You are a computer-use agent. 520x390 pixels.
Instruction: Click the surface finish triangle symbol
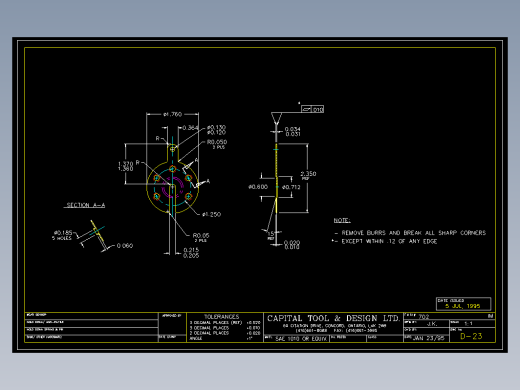point(276,119)
